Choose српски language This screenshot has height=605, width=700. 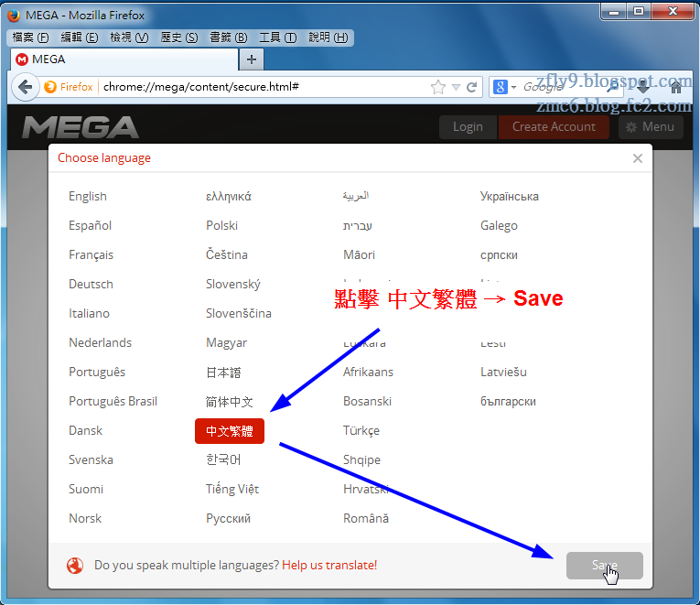click(x=499, y=255)
